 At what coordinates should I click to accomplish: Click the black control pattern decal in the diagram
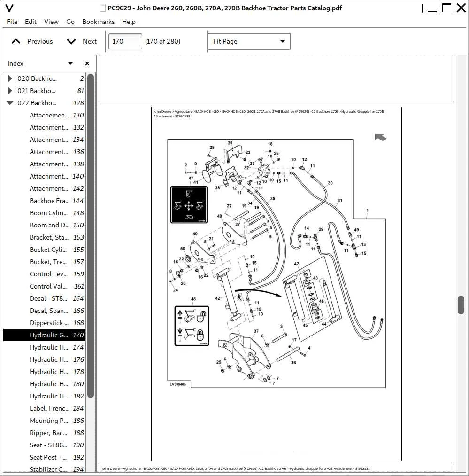tap(189, 204)
